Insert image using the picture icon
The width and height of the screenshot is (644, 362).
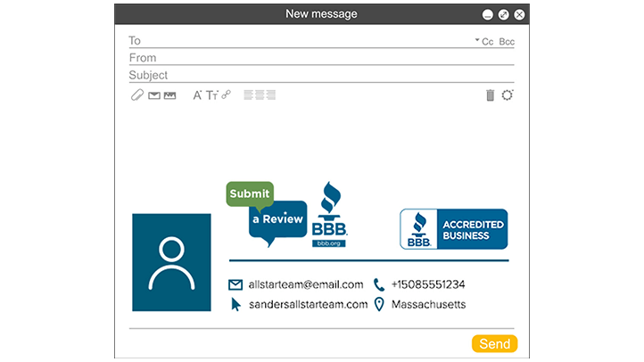click(169, 95)
